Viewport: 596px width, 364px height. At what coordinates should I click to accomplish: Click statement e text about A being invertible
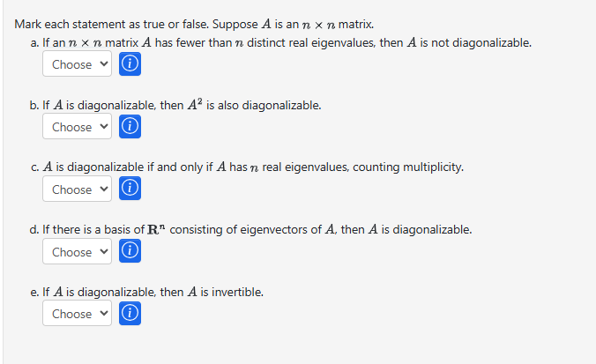click(x=150, y=292)
